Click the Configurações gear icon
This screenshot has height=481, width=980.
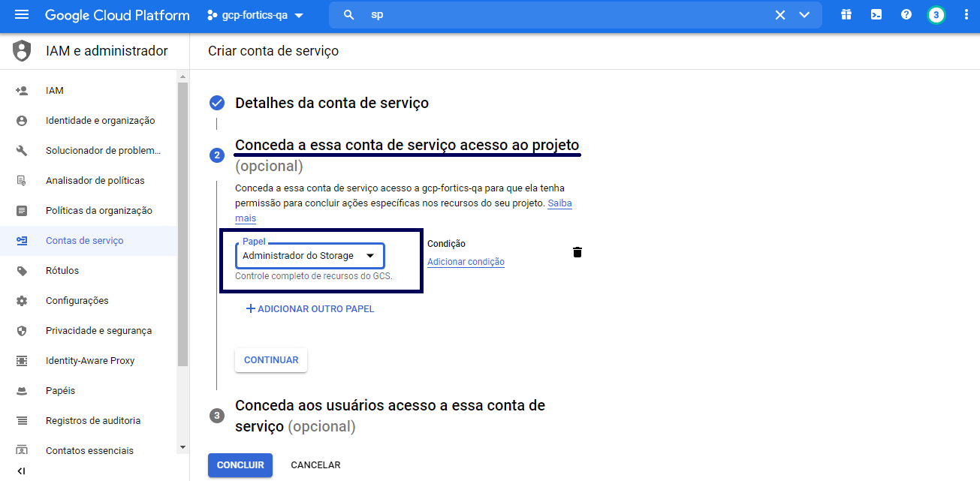[x=22, y=301]
